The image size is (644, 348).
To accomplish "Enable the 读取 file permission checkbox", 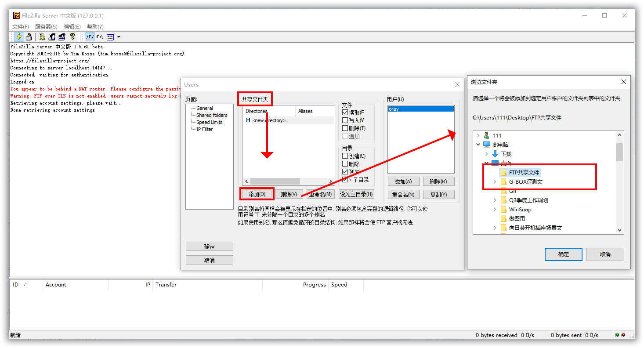I will point(345,112).
